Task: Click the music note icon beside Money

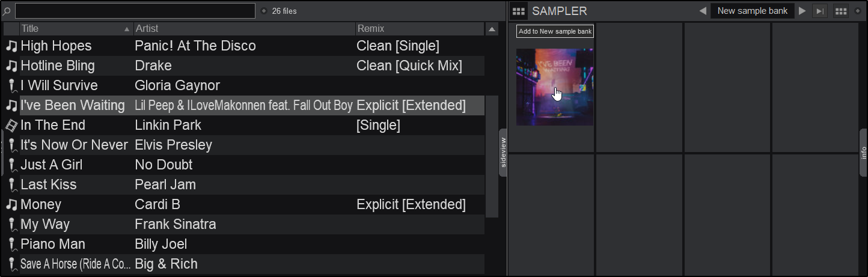Action: pyautogui.click(x=11, y=205)
